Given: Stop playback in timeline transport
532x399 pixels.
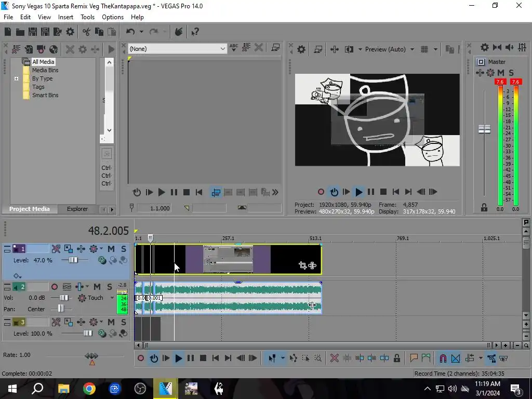Looking at the screenshot, I should click(x=203, y=358).
